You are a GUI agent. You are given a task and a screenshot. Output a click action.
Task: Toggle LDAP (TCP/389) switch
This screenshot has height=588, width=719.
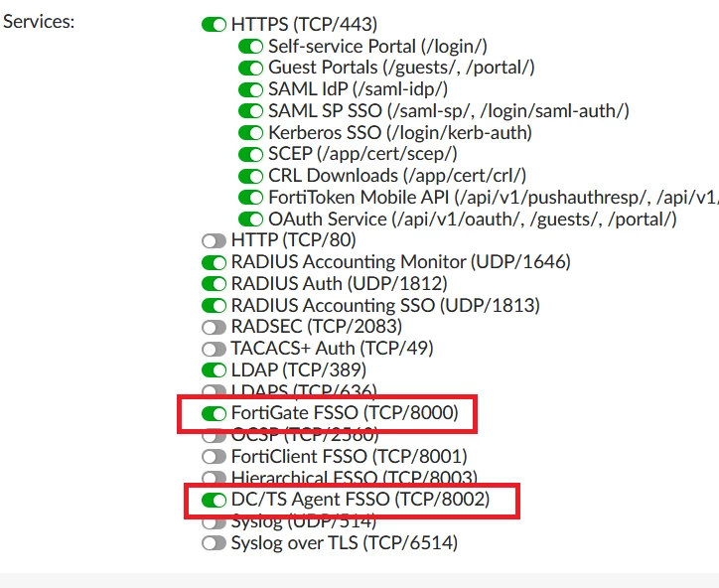click(214, 370)
